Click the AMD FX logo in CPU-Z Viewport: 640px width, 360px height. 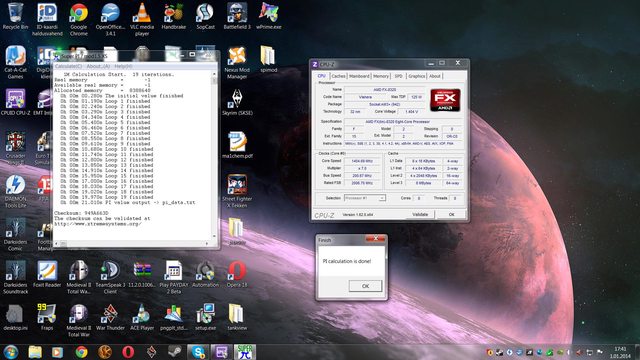(445, 100)
